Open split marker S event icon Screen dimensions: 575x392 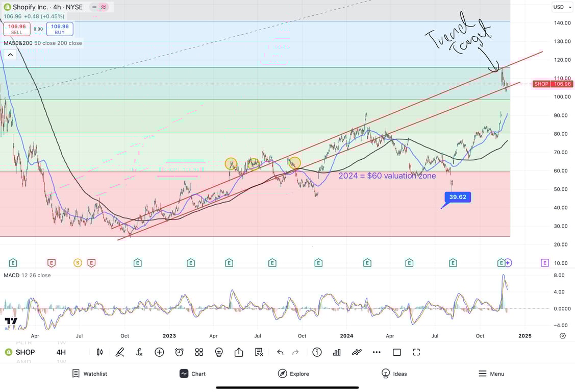click(x=78, y=262)
